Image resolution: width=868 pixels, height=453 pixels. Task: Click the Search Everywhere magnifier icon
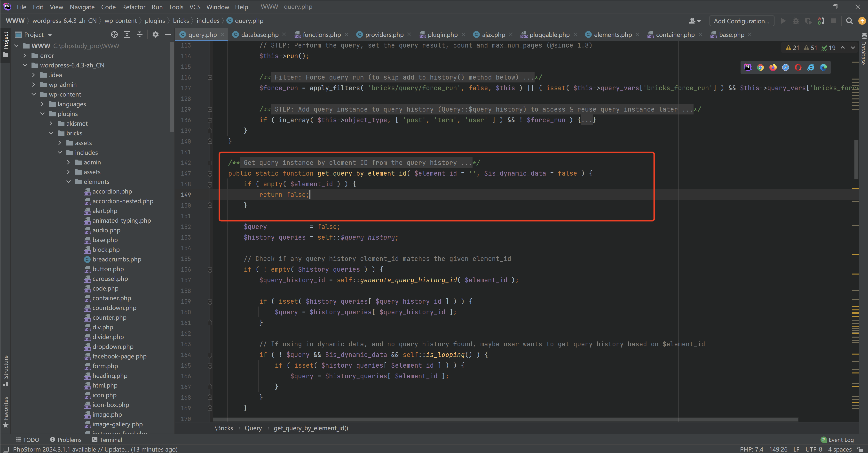click(x=849, y=21)
